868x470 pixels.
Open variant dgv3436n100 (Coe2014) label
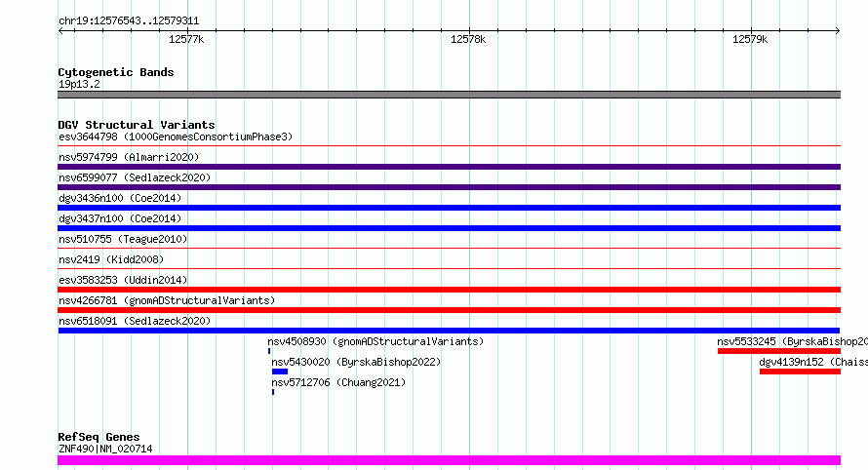[120, 198]
